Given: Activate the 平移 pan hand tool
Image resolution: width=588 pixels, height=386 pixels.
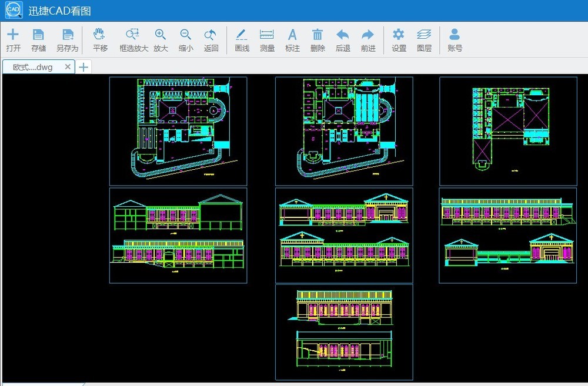Looking at the screenshot, I should (100, 40).
